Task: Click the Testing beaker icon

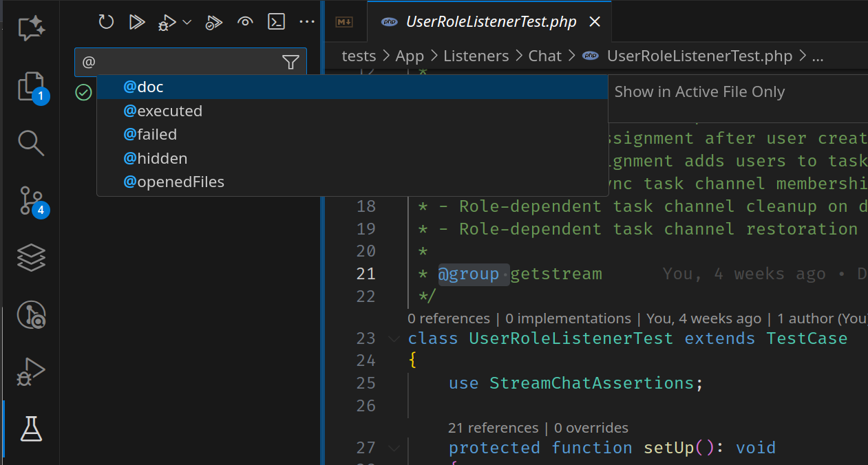Action: [x=31, y=428]
